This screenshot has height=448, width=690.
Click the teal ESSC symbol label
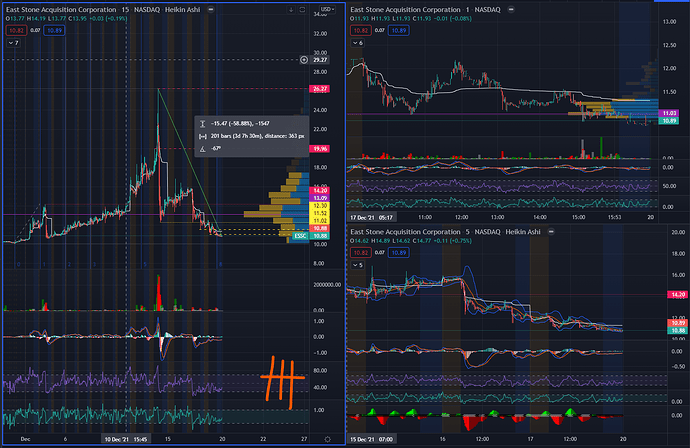click(x=300, y=236)
